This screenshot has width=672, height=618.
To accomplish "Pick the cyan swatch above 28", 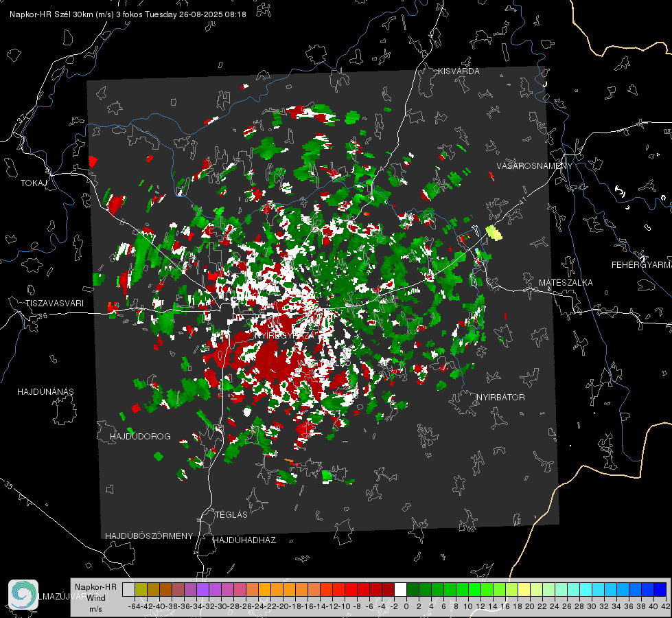I will [586, 589].
